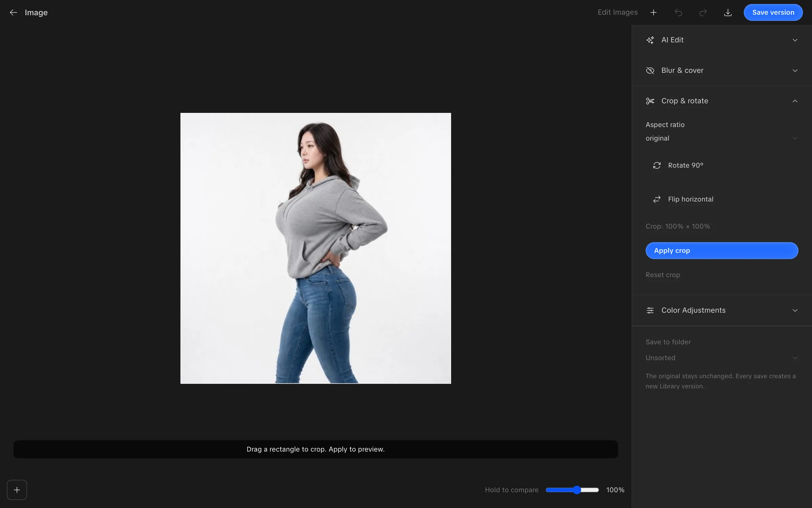Click the zoom slider handle
812x508 pixels.
(x=577, y=490)
